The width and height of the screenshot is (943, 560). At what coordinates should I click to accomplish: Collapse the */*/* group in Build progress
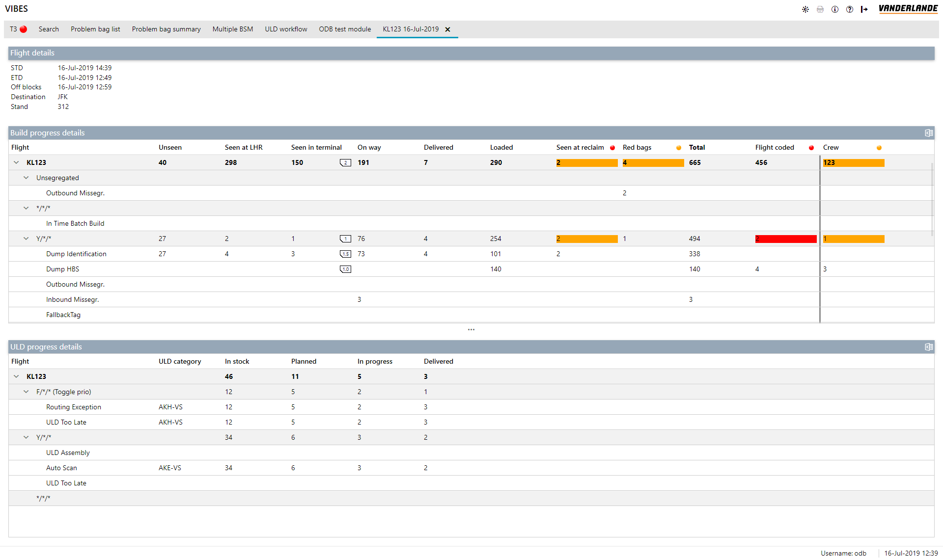tap(26, 208)
